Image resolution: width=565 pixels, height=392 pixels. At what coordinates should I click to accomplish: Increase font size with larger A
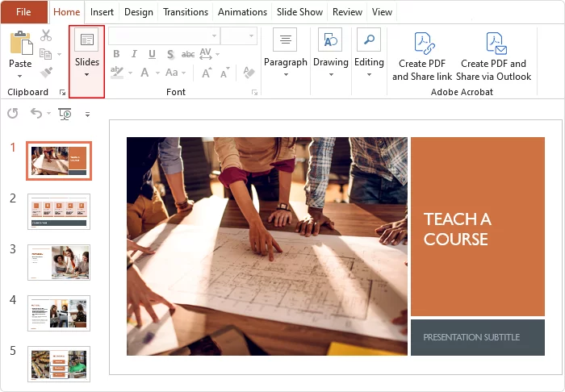[207, 73]
